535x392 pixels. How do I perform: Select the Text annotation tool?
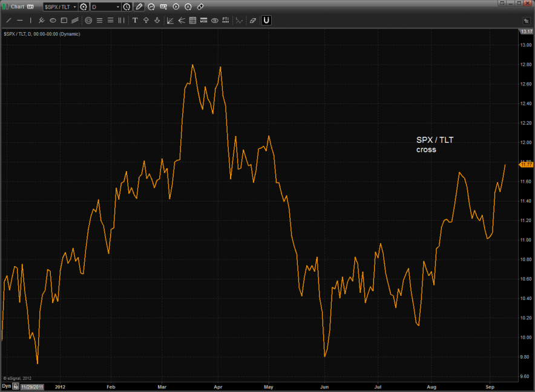click(135, 21)
